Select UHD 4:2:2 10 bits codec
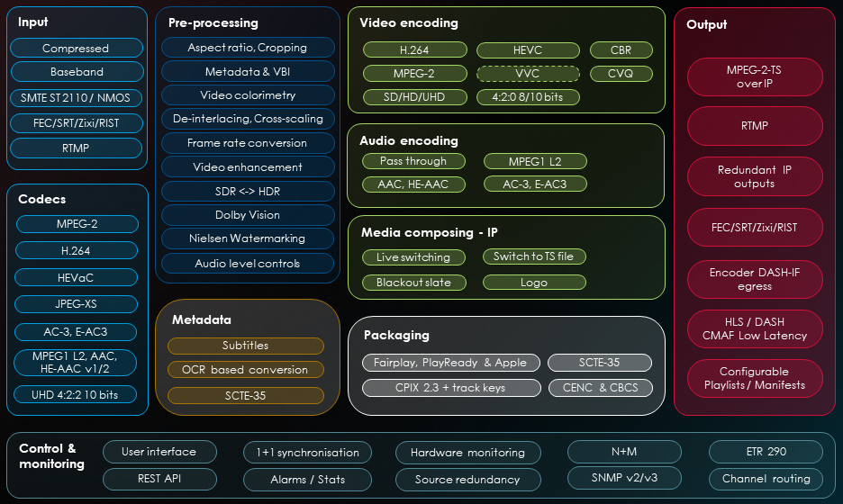843x504 pixels. click(x=77, y=394)
